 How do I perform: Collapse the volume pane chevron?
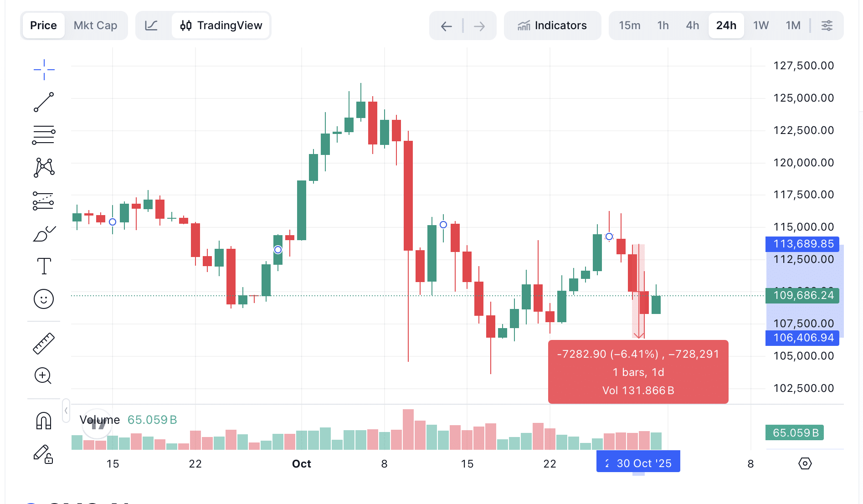pyautogui.click(x=66, y=411)
